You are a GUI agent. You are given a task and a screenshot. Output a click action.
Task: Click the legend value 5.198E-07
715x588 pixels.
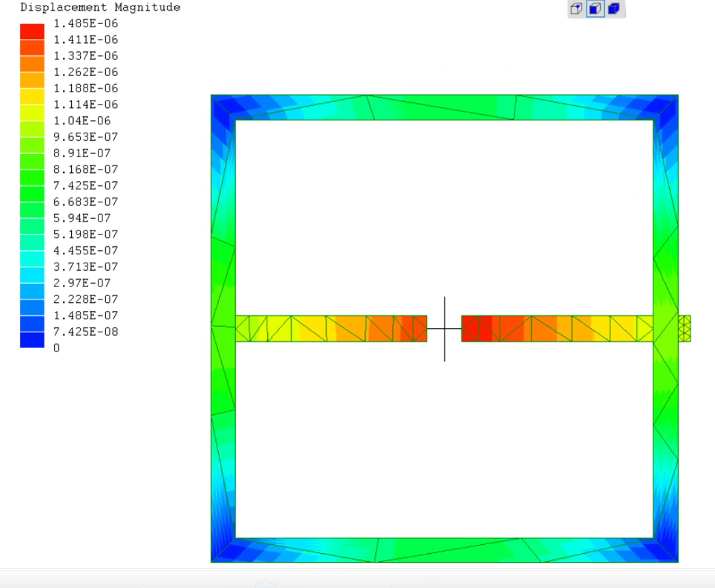coord(85,234)
